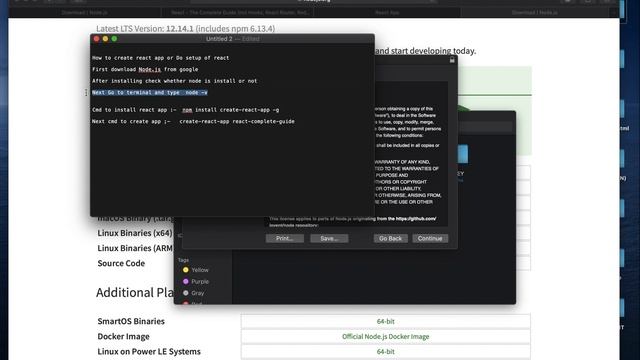Click the lock icon in the installer window
Screen dimensions: 640x360
coord(452,60)
